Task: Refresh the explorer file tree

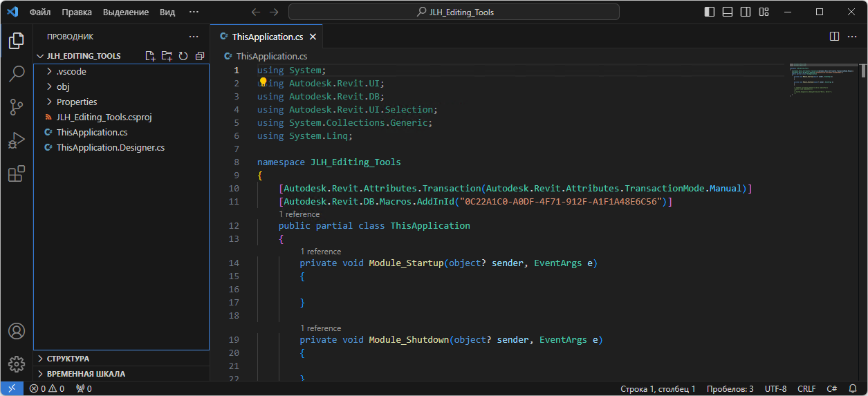Action: pos(183,56)
